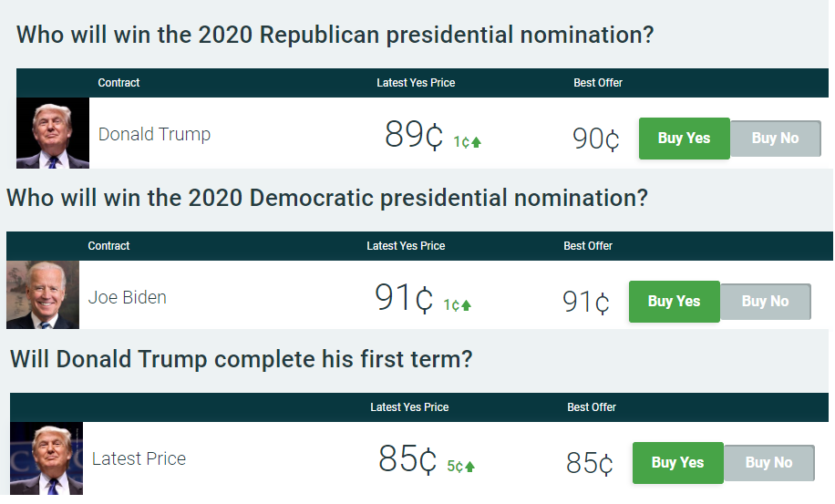
Task: Click the green up arrow showing the 5¢ change
Action: [x=469, y=467]
